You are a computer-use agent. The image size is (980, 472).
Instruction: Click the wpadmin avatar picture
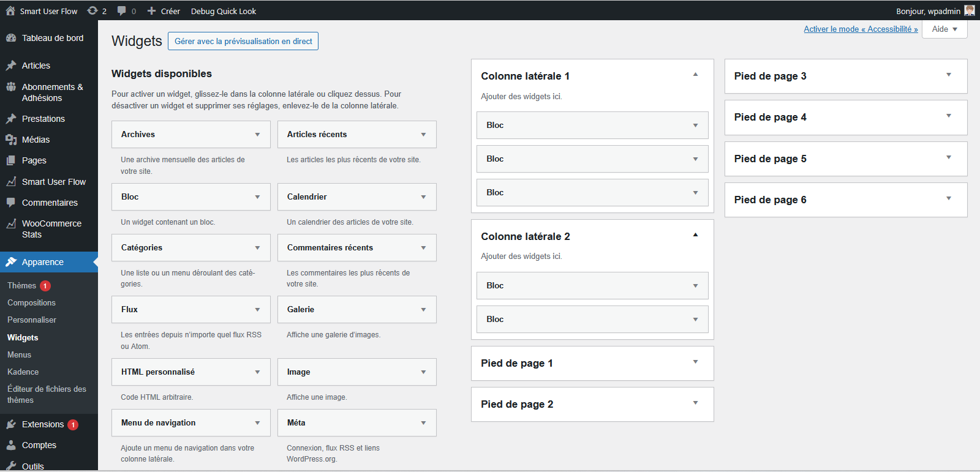pos(970,10)
